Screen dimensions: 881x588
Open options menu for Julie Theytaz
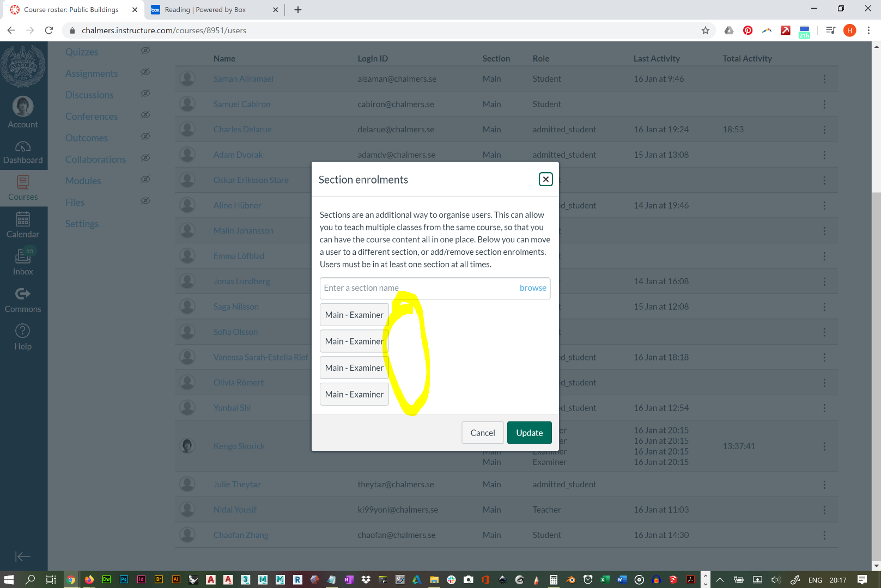[x=824, y=485]
